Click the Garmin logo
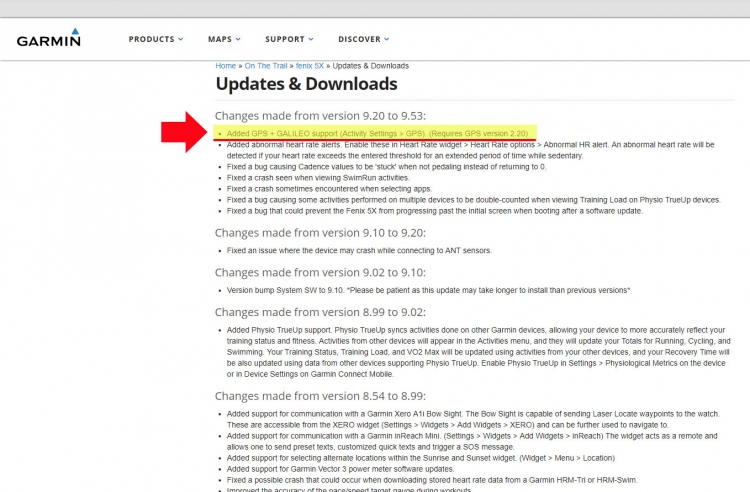Screen dimensions: 750x492 coord(49,37)
